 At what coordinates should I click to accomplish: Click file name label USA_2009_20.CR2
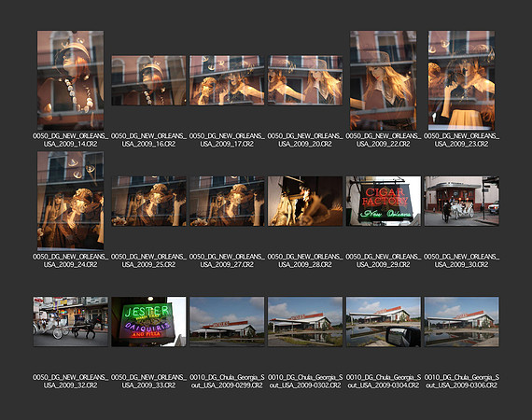tap(305, 140)
